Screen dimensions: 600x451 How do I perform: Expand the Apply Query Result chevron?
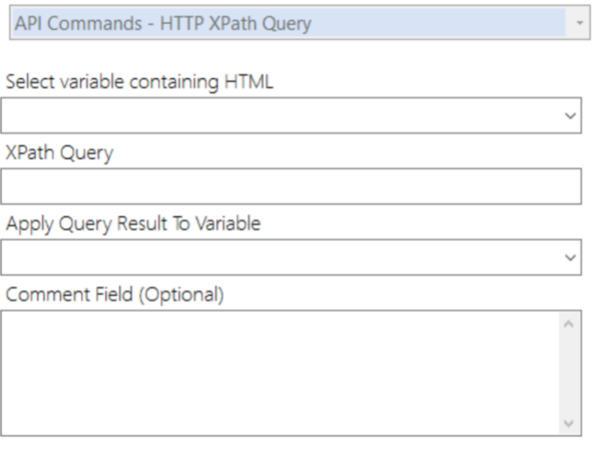570,257
